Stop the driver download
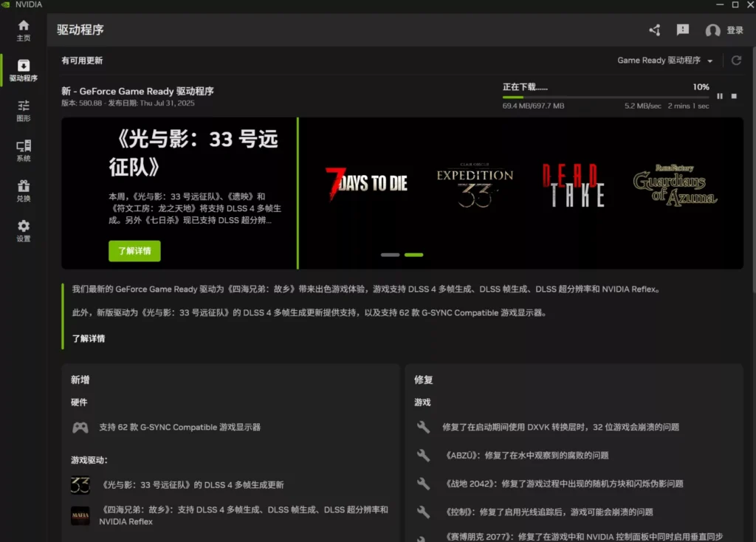756x542 pixels. pos(735,96)
